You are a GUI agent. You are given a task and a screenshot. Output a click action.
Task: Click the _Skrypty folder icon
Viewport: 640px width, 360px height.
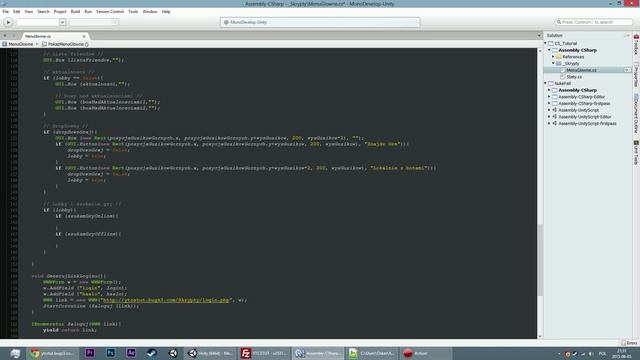(559, 63)
